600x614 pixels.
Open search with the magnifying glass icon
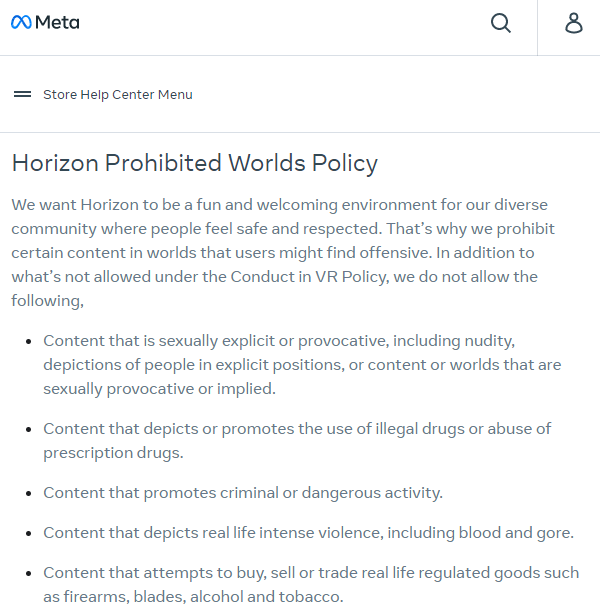pyautogui.click(x=501, y=23)
